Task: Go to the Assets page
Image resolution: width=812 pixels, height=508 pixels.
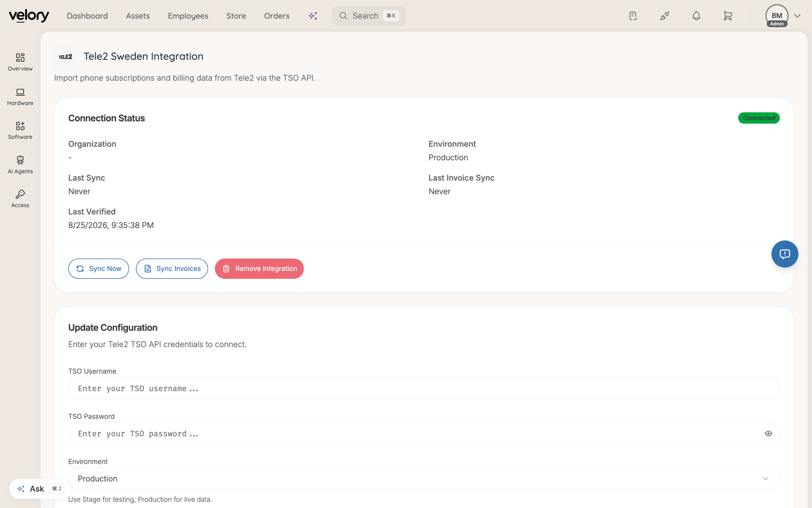Action: (138, 16)
